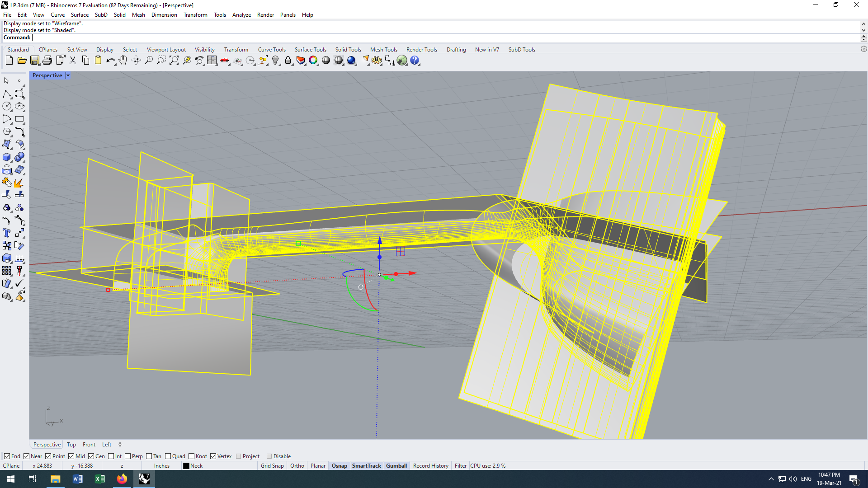Open the Surface menu

(x=80, y=15)
